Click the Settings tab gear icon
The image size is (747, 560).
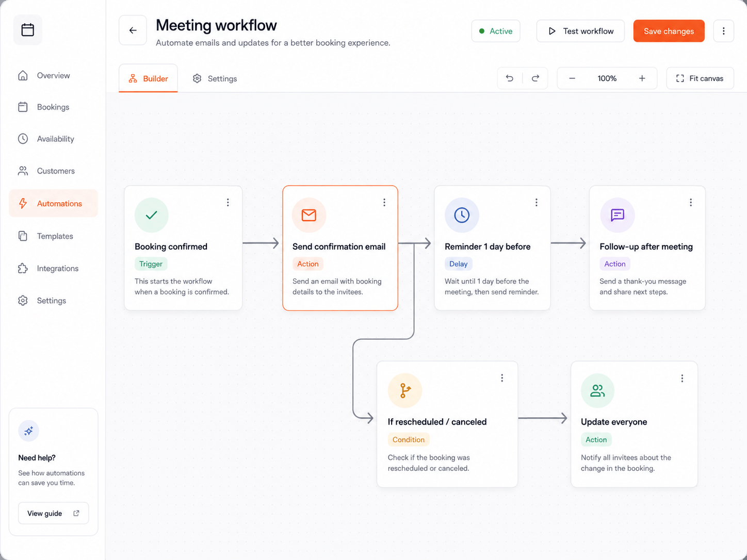pyautogui.click(x=197, y=78)
